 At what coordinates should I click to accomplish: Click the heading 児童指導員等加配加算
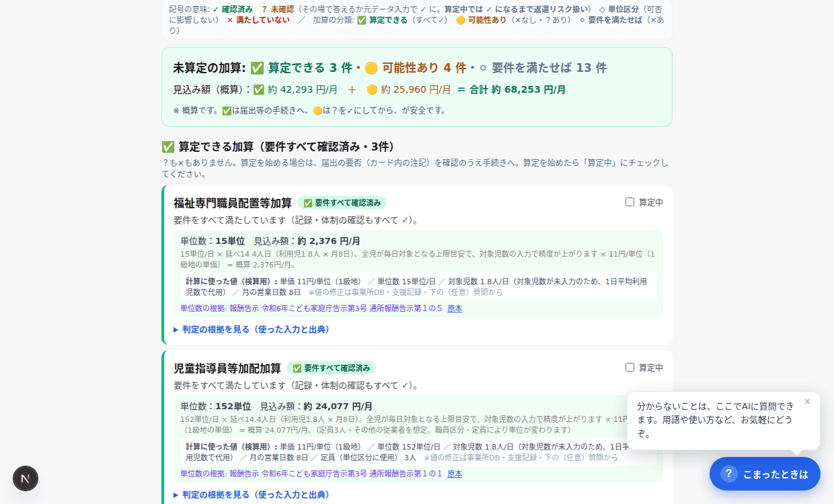(x=227, y=368)
